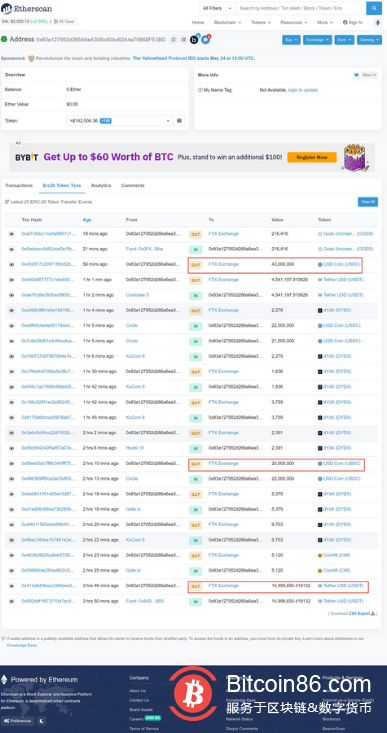Viewport: 387px width, 733px height.
Task: Open the Buy dropdown button
Action: click(x=291, y=40)
